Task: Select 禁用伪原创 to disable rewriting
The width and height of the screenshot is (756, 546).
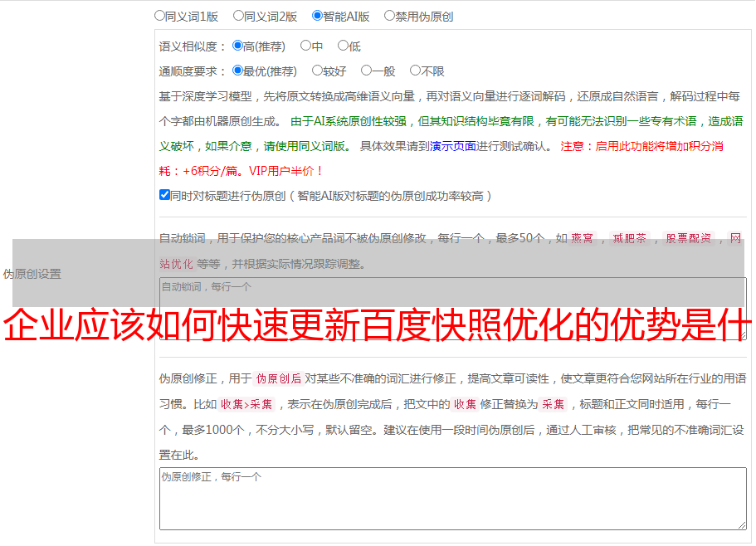Action: [x=389, y=16]
